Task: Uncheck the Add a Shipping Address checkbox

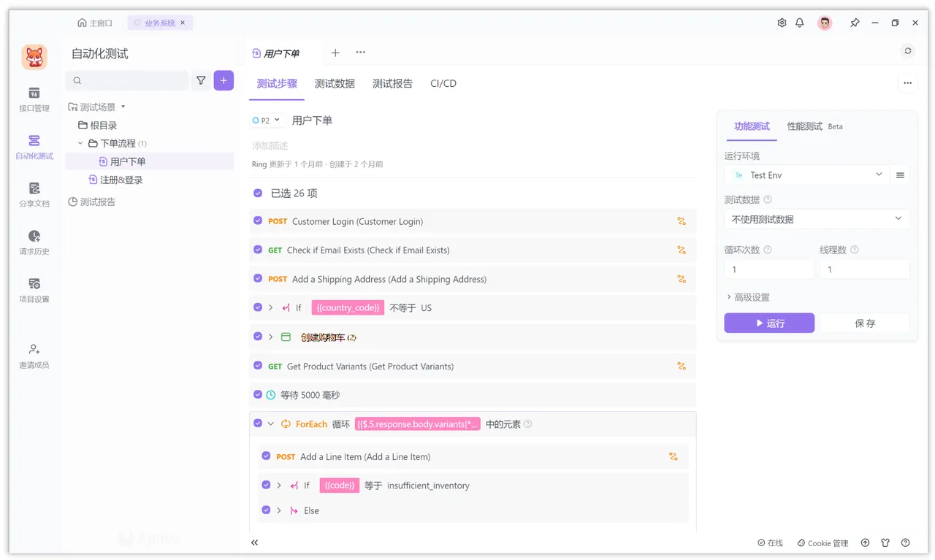Action: point(258,278)
